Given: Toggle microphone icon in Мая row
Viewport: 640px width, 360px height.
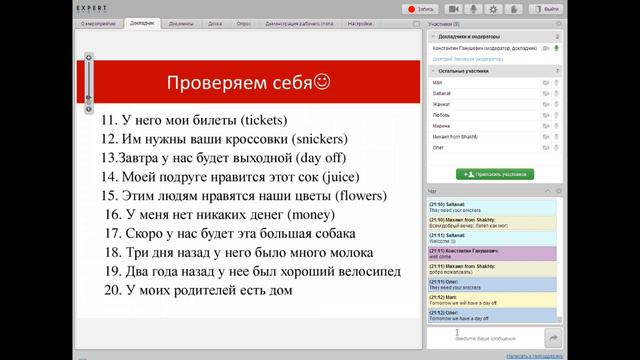Looking at the screenshot, I should (556, 82).
